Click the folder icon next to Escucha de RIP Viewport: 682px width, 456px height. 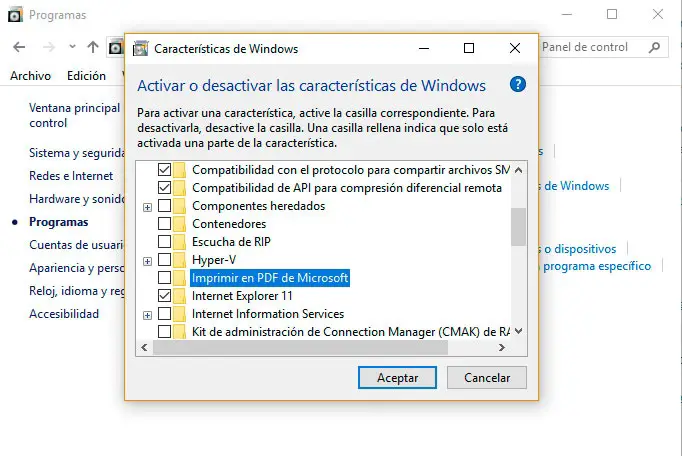[x=179, y=241]
